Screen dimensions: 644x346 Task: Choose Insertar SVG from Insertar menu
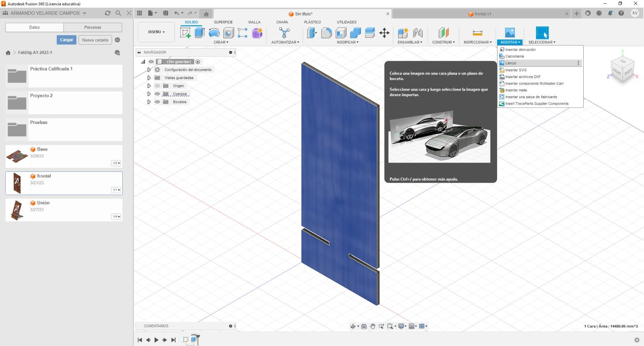[x=516, y=70]
